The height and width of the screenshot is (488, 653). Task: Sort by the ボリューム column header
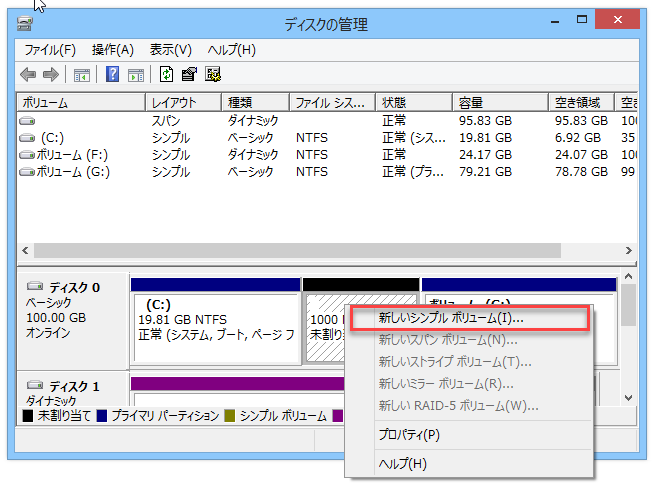coord(81,102)
